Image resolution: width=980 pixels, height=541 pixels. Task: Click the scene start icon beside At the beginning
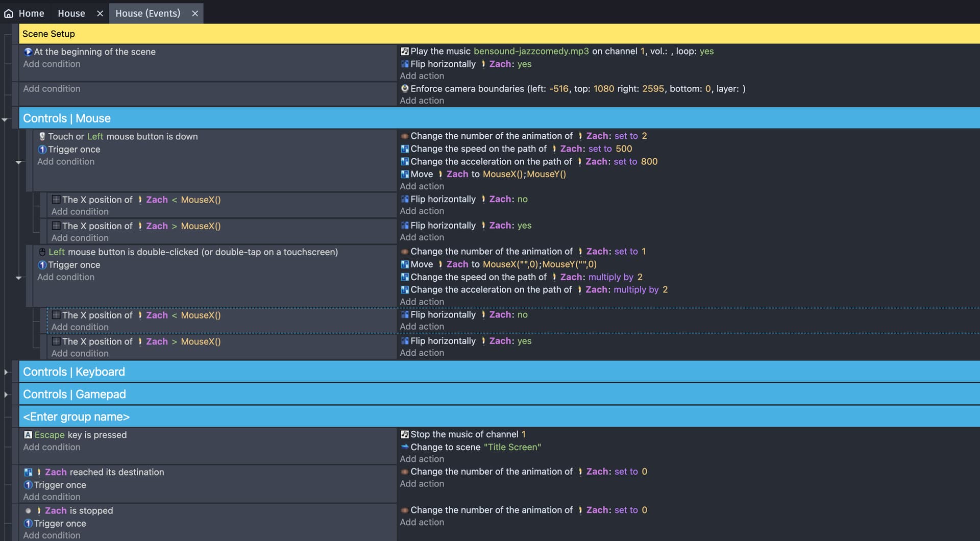click(28, 52)
